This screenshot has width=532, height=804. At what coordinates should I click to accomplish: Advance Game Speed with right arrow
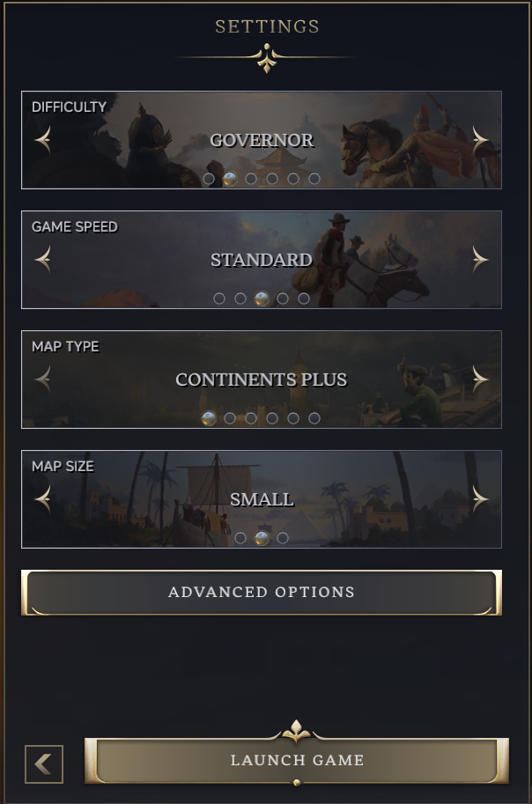[x=480, y=260]
